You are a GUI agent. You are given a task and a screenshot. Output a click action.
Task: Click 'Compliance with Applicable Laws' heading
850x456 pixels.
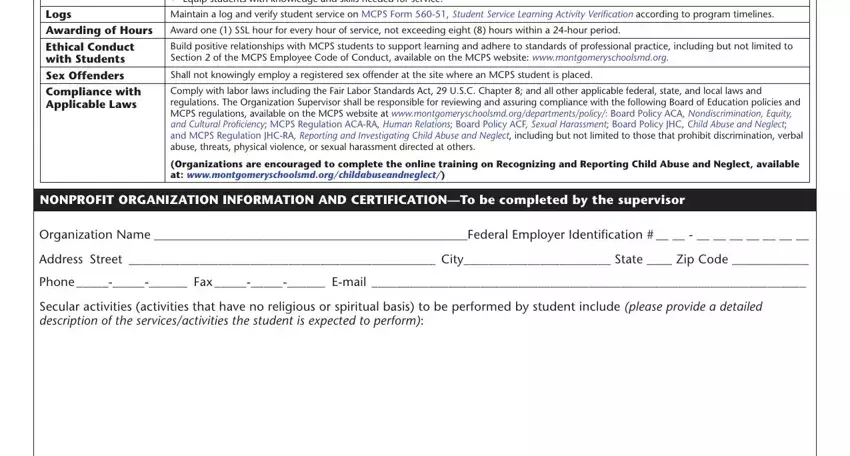coord(93,98)
